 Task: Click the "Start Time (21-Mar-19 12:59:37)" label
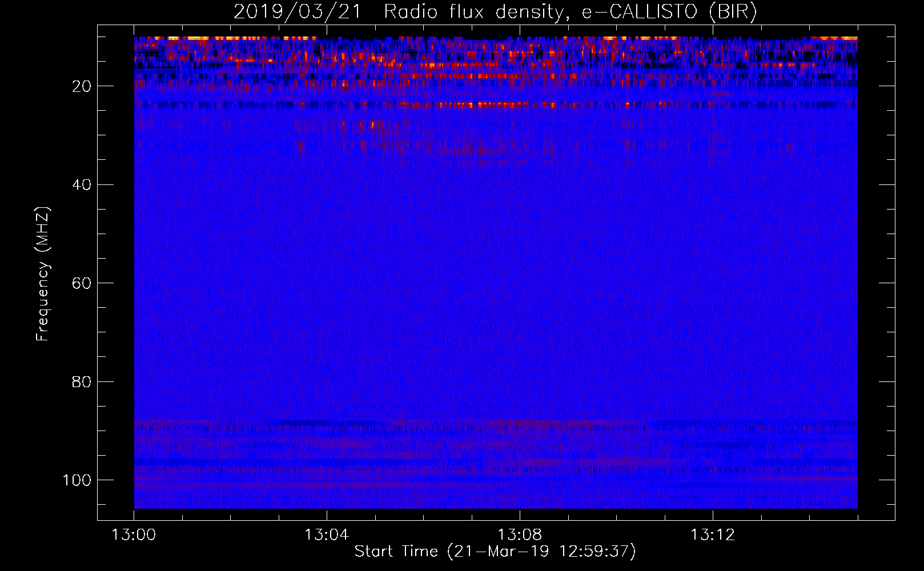(495, 552)
